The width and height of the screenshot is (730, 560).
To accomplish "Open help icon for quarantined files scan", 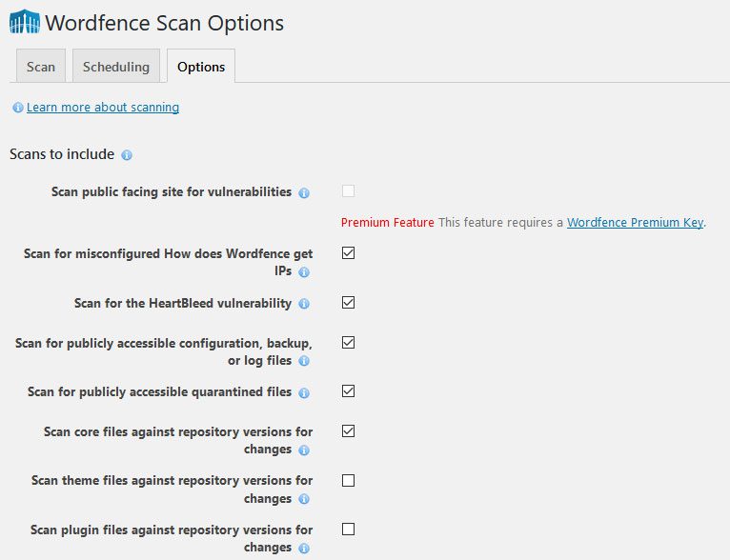I will tap(304, 393).
